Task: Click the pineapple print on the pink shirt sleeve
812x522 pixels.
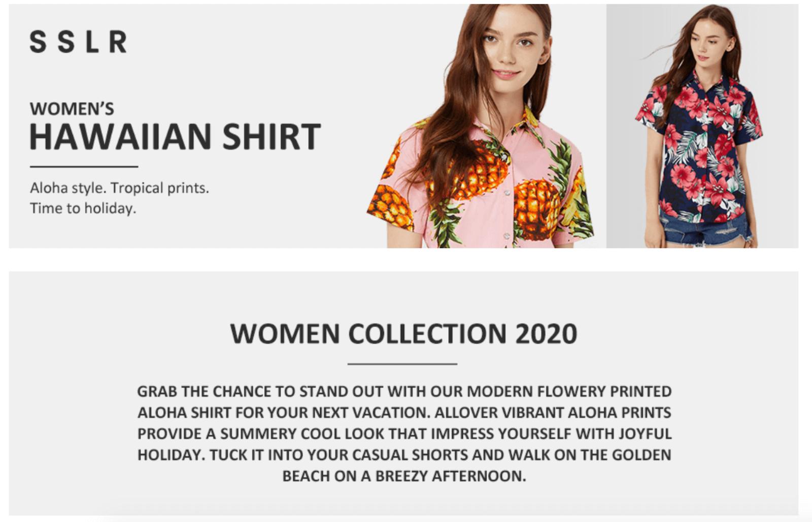Action: click(391, 205)
